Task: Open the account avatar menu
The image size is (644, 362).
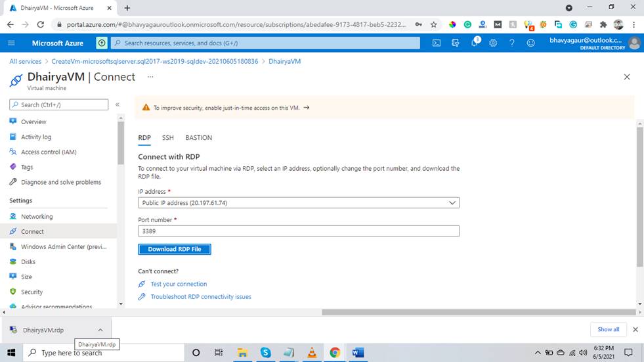Action: pos(634,43)
